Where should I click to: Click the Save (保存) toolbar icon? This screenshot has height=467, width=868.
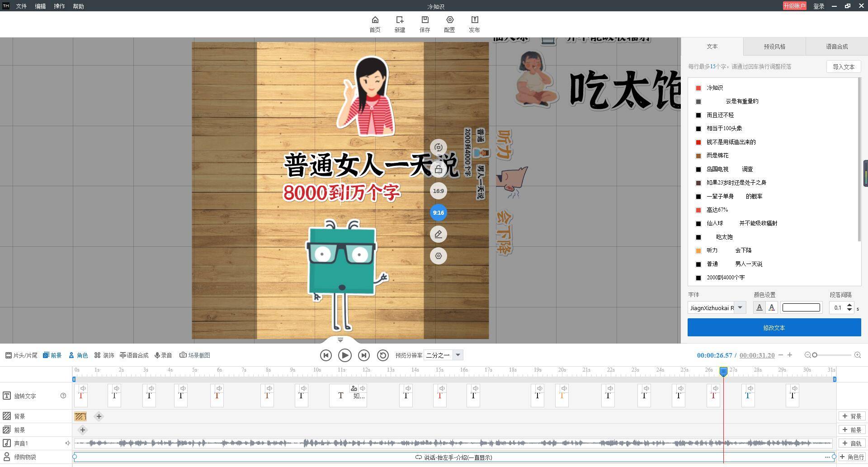tap(425, 24)
